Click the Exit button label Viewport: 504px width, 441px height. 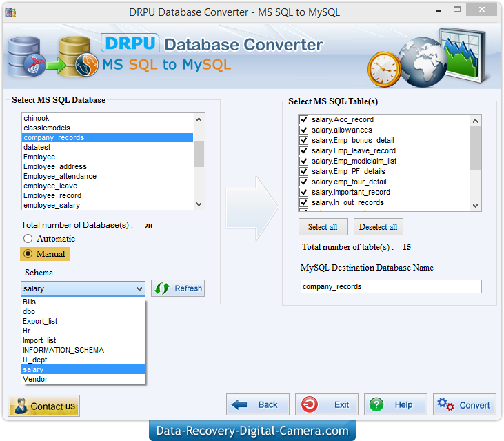[342, 404]
